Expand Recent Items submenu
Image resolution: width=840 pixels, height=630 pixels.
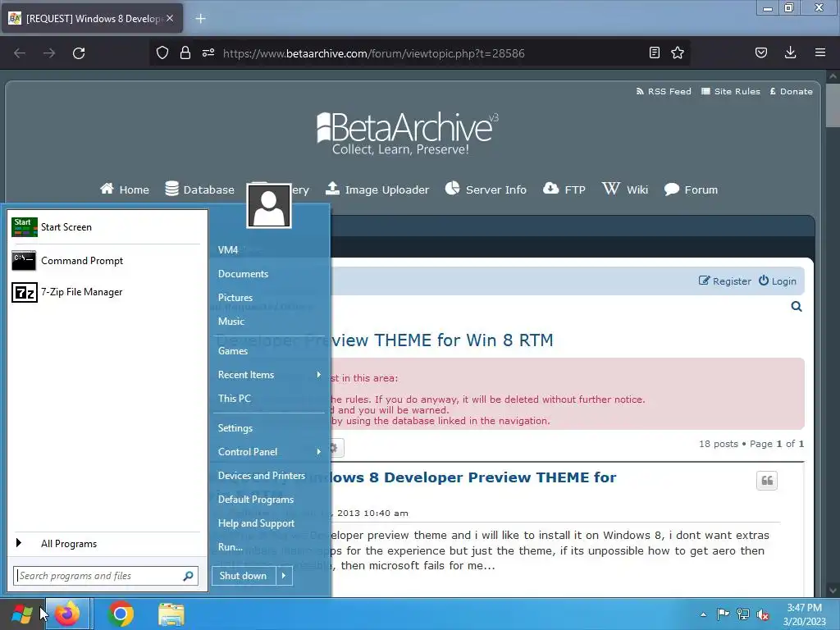tap(269, 374)
